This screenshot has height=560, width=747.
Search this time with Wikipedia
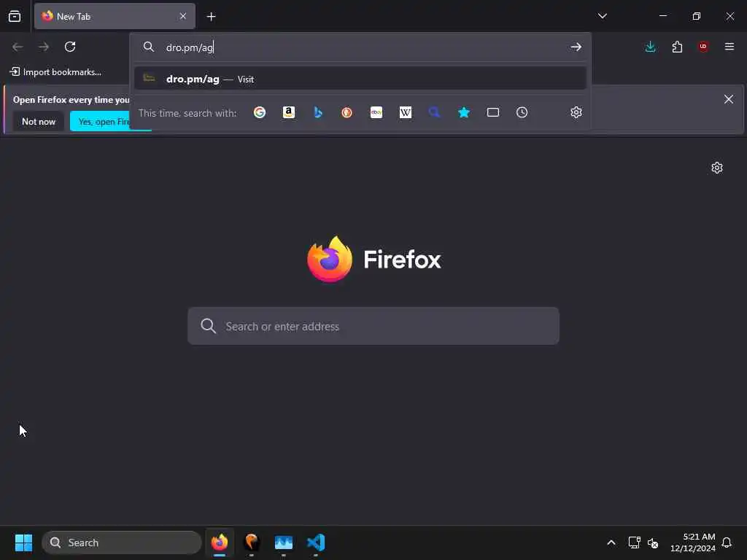point(406,112)
